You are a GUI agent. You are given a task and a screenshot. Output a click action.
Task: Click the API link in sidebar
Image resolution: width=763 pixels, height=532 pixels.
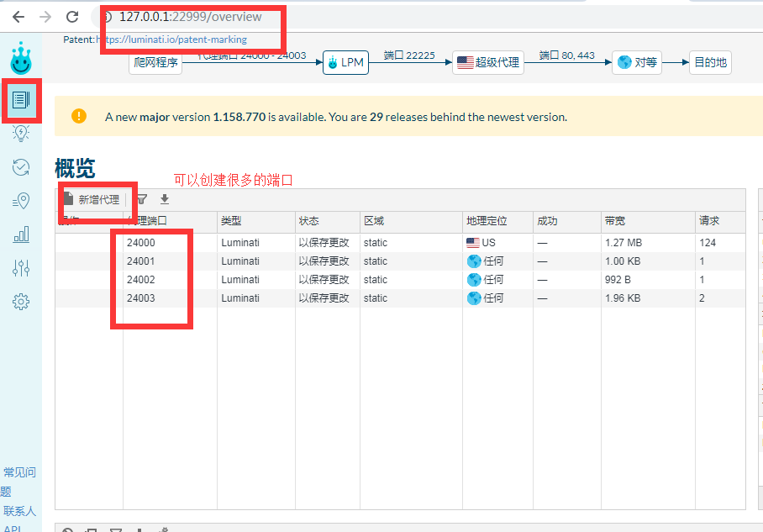[12, 529]
